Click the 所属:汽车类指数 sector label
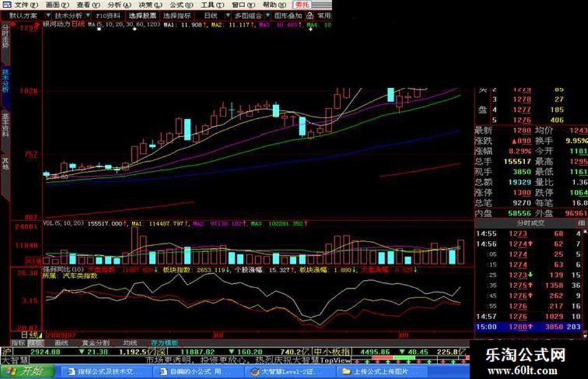 (70, 276)
